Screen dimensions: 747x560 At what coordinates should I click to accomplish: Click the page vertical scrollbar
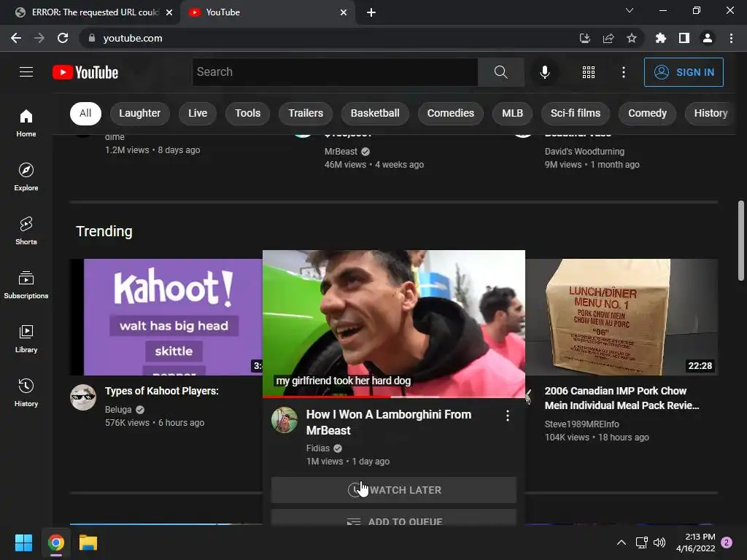741,241
